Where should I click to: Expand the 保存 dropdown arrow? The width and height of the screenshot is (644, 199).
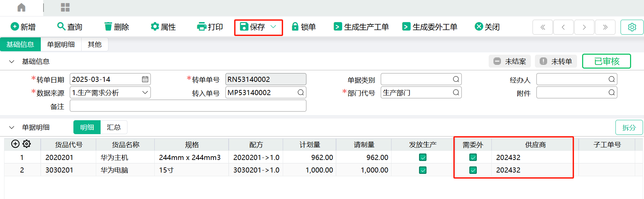[273, 27]
